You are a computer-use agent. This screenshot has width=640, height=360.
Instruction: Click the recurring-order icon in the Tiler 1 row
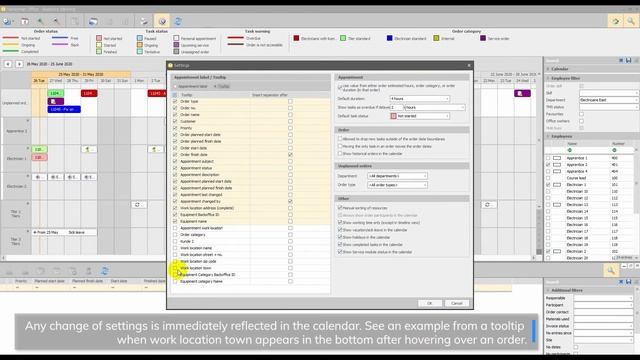click(x=138, y=204)
